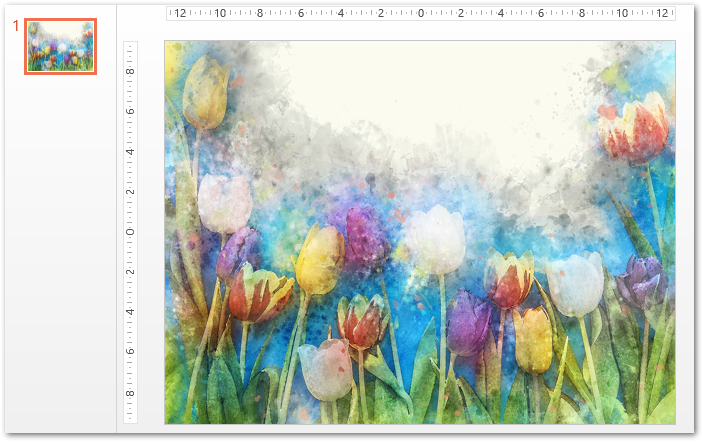Select the large white tulip in slide center

(438, 238)
